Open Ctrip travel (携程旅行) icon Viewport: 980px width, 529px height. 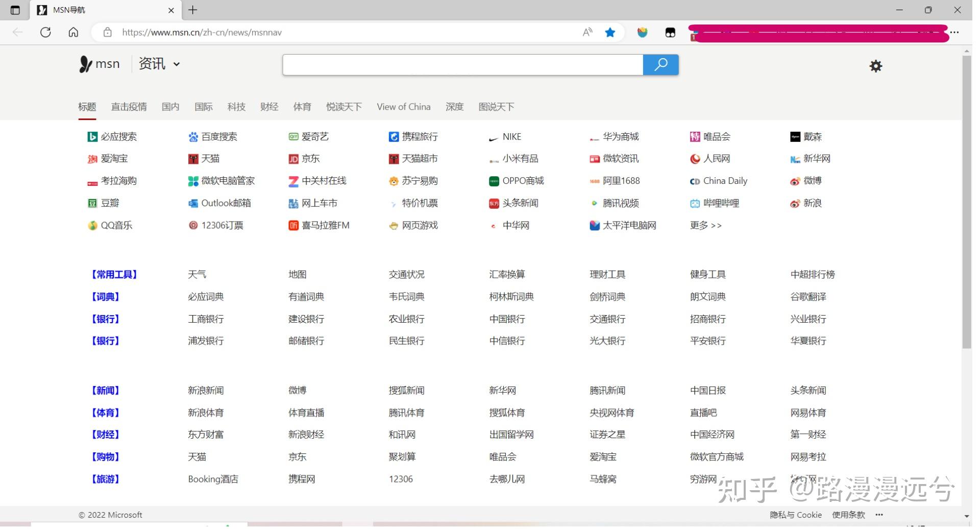click(x=396, y=137)
